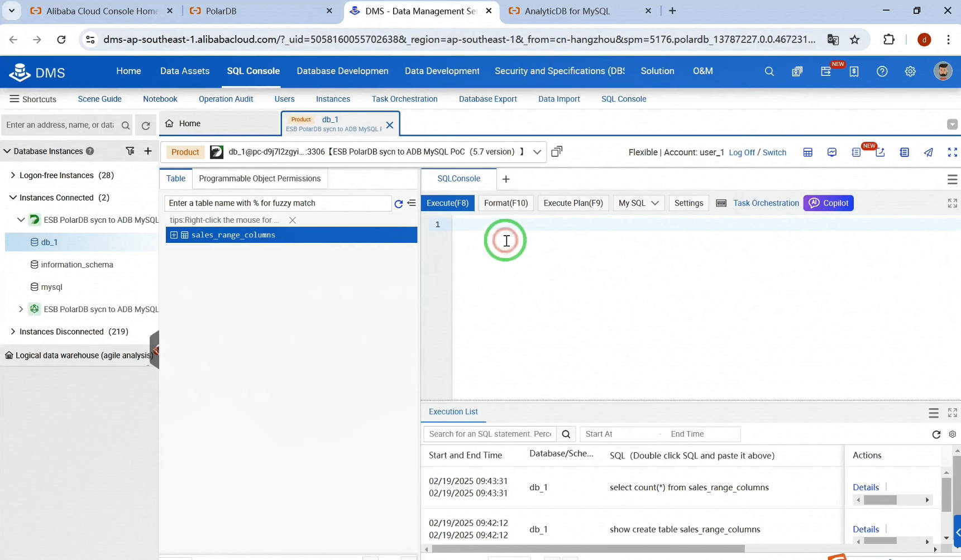Image resolution: width=961 pixels, height=560 pixels.
Task: Expand the sales_range_columns table node
Action: [174, 235]
